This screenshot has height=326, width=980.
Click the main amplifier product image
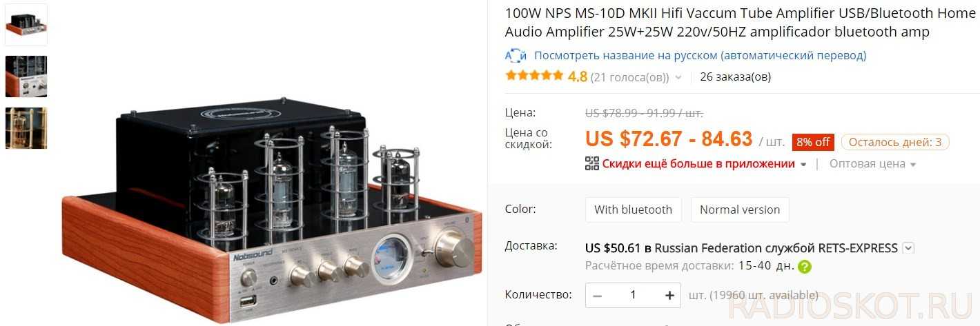pos(271,207)
